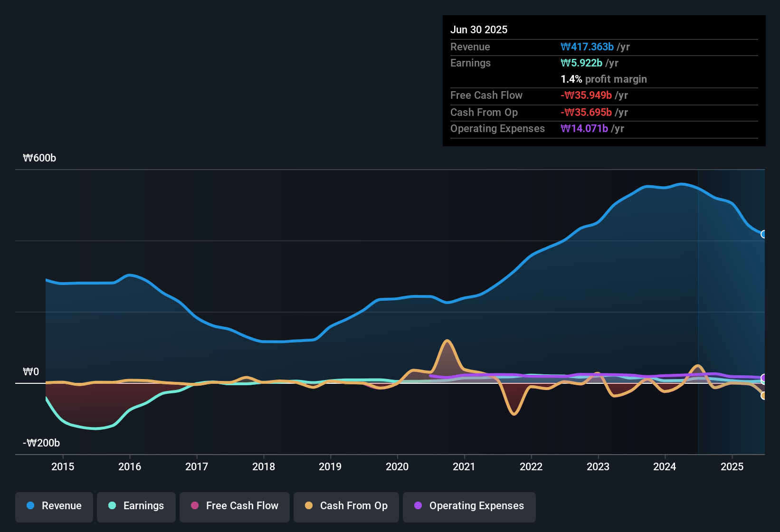The width and height of the screenshot is (780, 532).
Task: Click the blue Revenue legend dot
Action: (30, 506)
